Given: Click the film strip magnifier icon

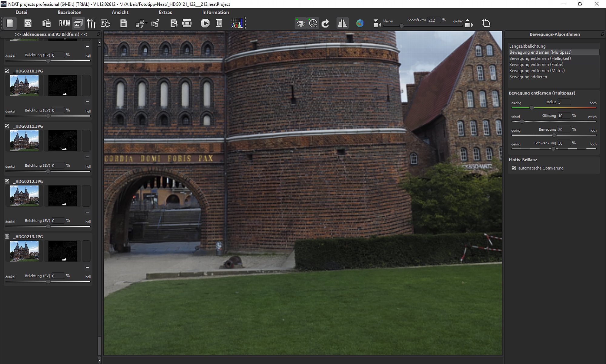Looking at the screenshot, I should point(219,23).
